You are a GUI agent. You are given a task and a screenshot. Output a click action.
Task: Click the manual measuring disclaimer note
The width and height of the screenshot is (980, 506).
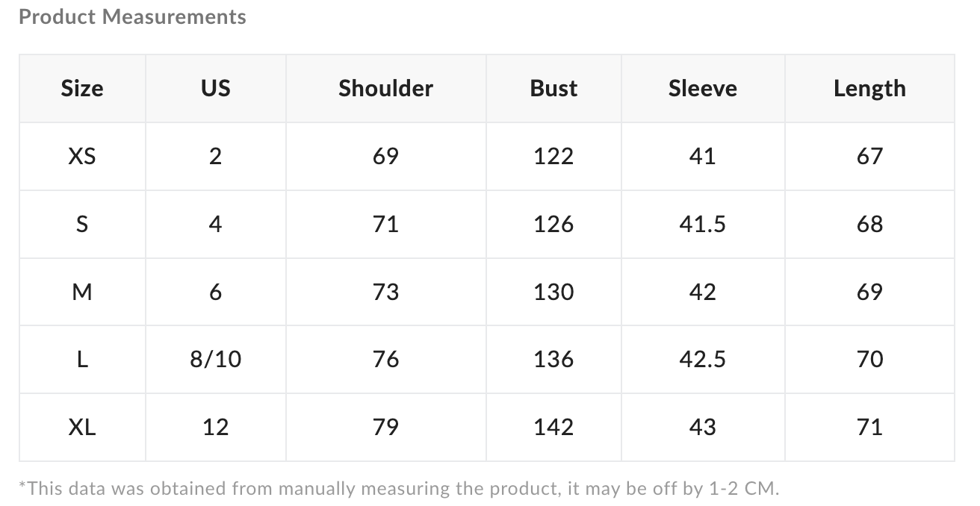(399, 489)
